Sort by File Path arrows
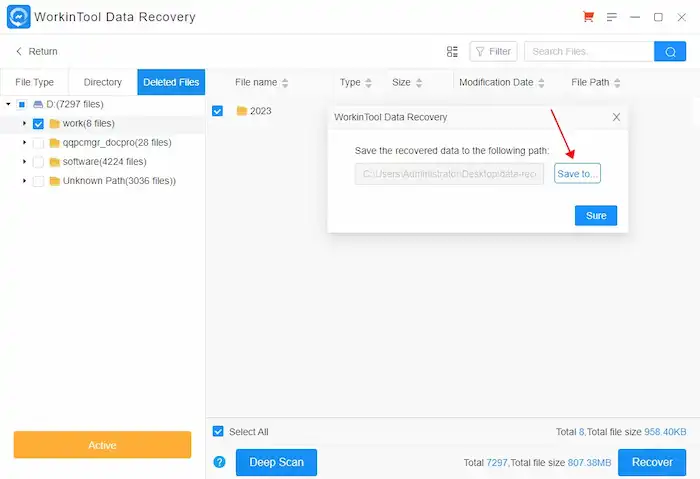Image resolution: width=700 pixels, height=479 pixels. 617,83
